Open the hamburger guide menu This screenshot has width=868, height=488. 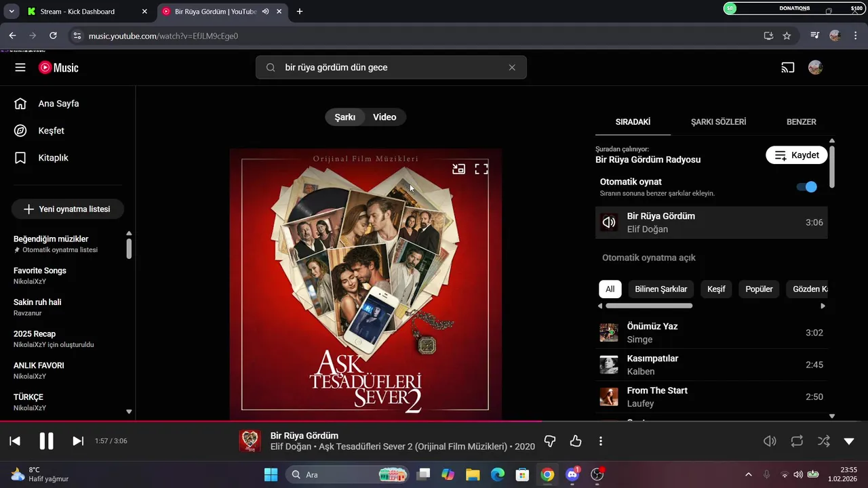[20, 68]
